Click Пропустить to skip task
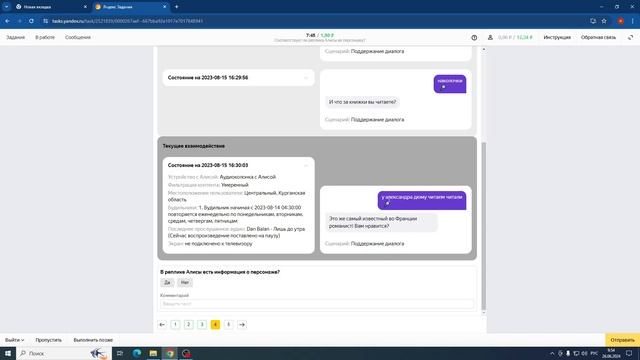Image resolution: width=640 pixels, height=360 pixels. 49,340
